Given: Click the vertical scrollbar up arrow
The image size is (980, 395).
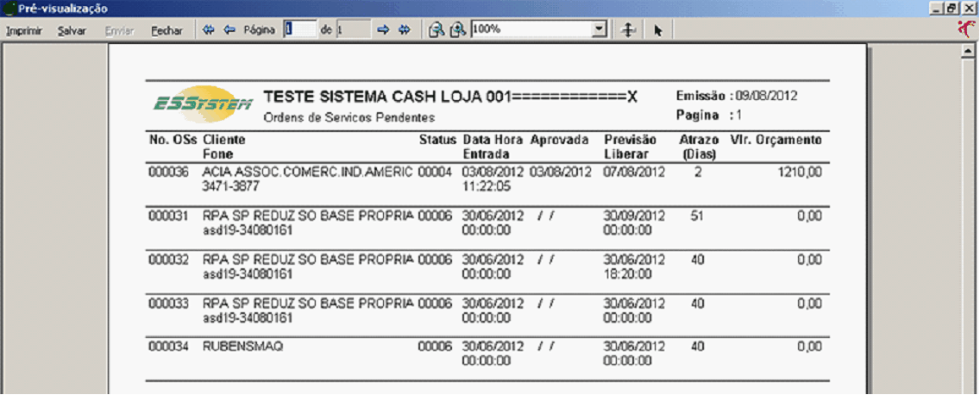Looking at the screenshot, I should click(968, 52).
